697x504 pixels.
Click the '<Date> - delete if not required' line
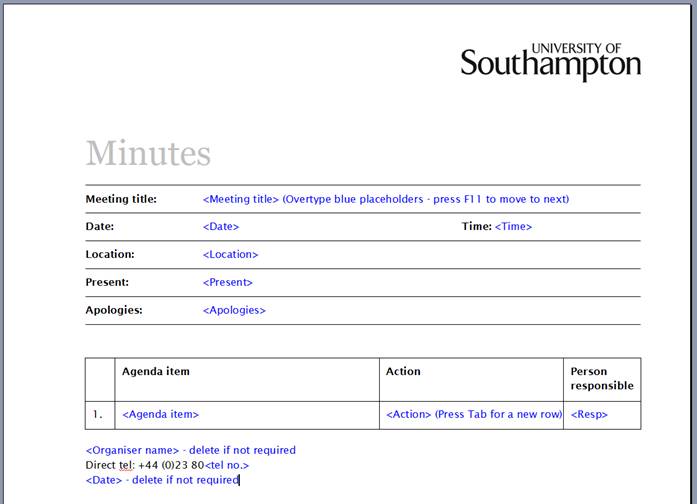[163, 480]
